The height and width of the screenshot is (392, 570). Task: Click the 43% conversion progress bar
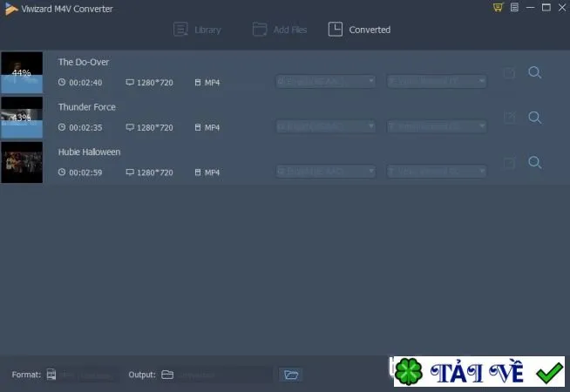[22, 129]
